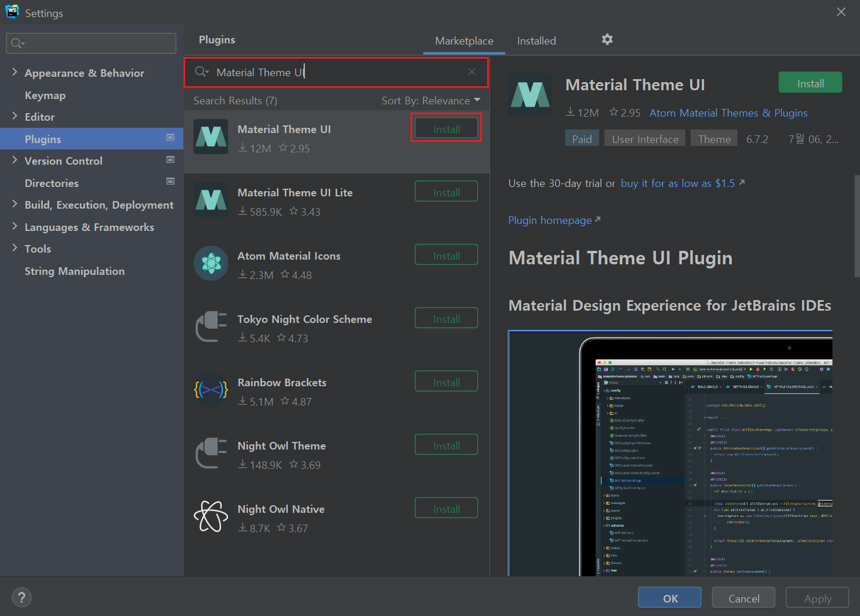
Task: Click the Cancel button
Action: (x=743, y=598)
